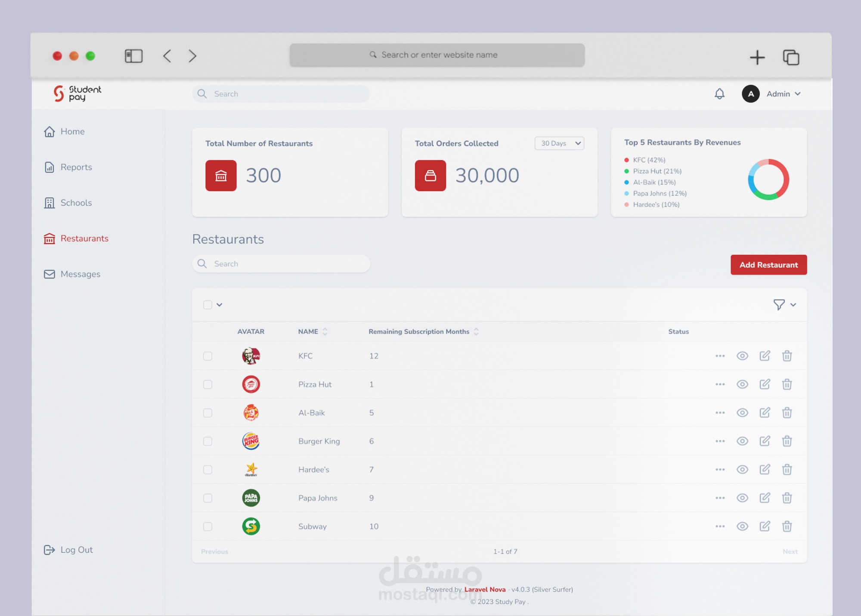Open a new browser tab with plus
Viewport: 861px width, 616px height.
[757, 57]
